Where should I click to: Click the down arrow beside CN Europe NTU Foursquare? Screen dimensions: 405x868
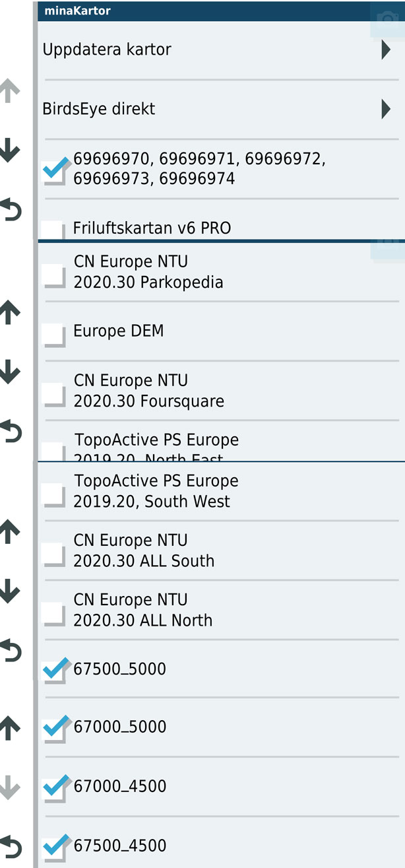[x=10, y=373]
